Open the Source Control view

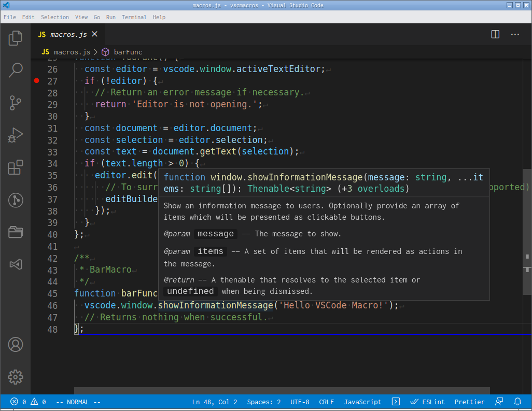[x=15, y=103]
